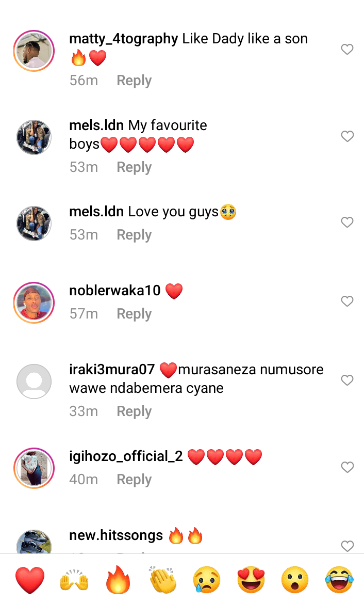Reply to matty_4tography's comment

click(134, 81)
